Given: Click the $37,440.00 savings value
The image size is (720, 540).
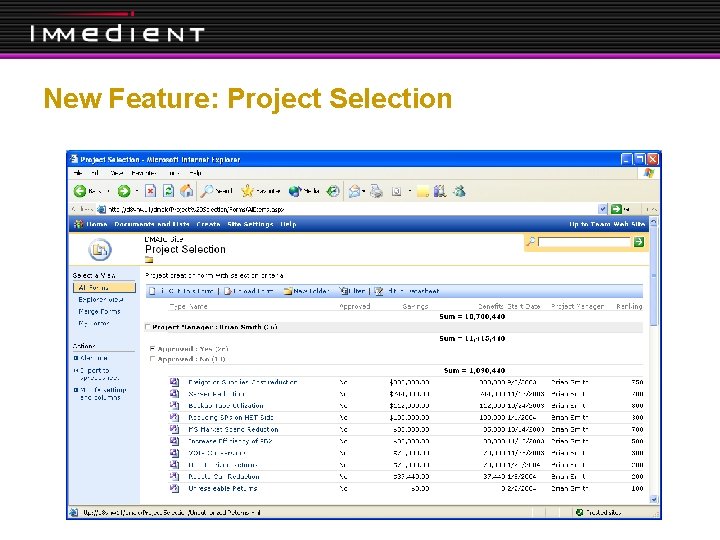Looking at the screenshot, I should point(411,476).
